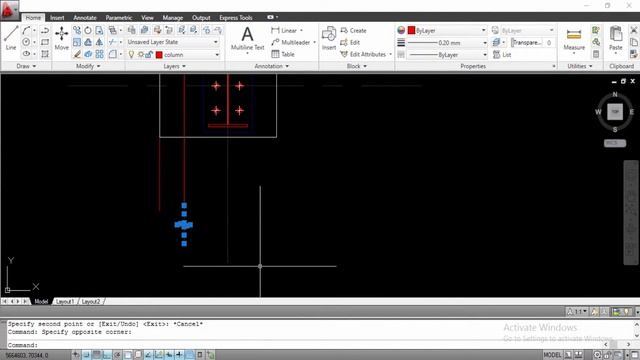The height and width of the screenshot is (360, 640).
Task: Activate the Copy modify tool
Action: [77, 30]
